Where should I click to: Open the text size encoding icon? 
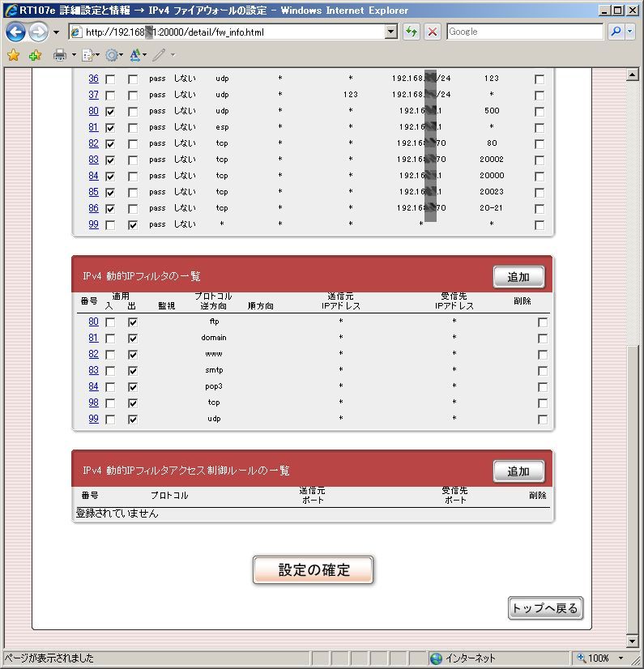pyautogui.click(x=135, y=55)
